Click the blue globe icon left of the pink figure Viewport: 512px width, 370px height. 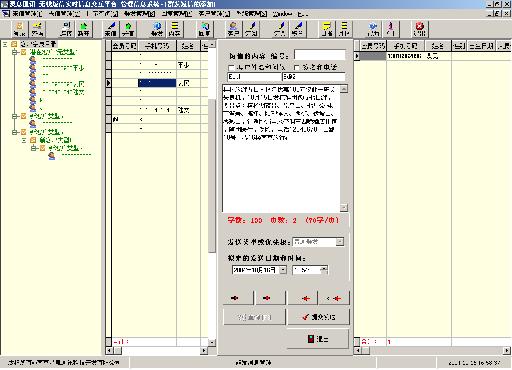(373, 29)
